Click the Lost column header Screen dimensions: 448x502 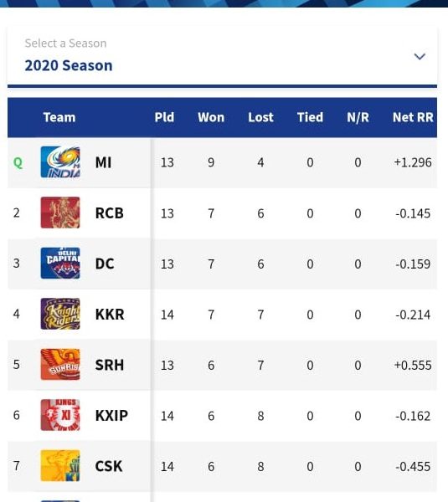[x=261, y=117]
